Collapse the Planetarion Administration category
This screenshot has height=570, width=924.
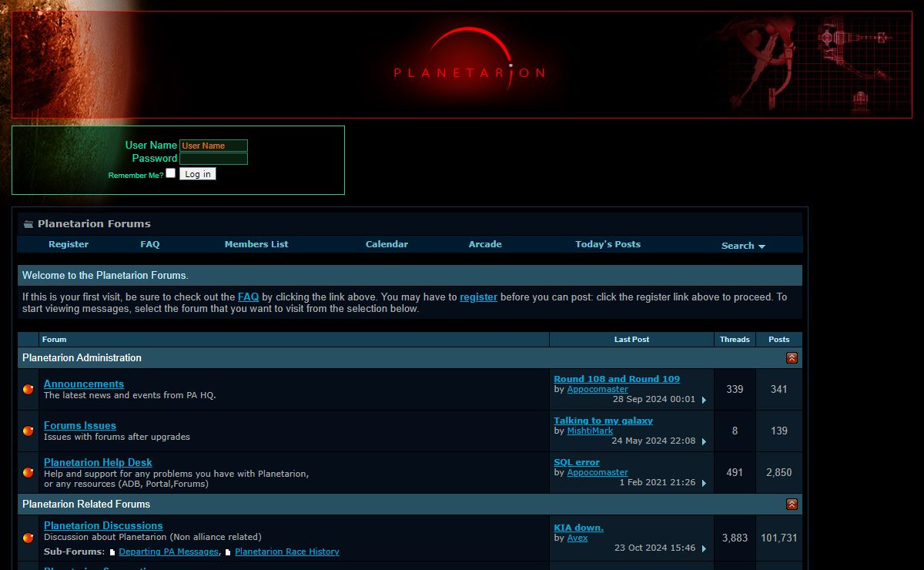pos(792,357)
